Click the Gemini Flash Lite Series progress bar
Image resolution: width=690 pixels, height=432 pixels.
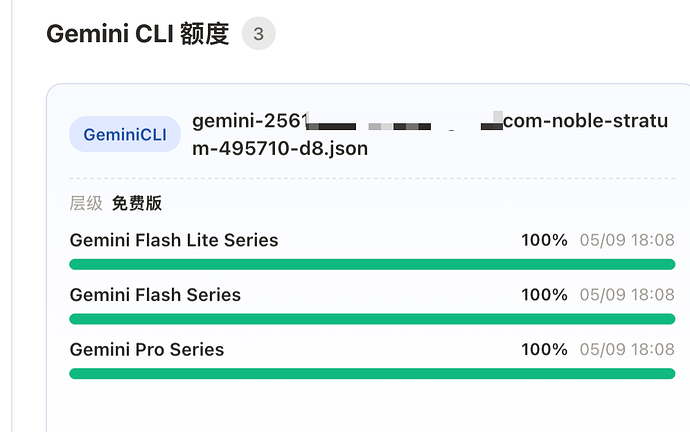click(x=372, y=264)
